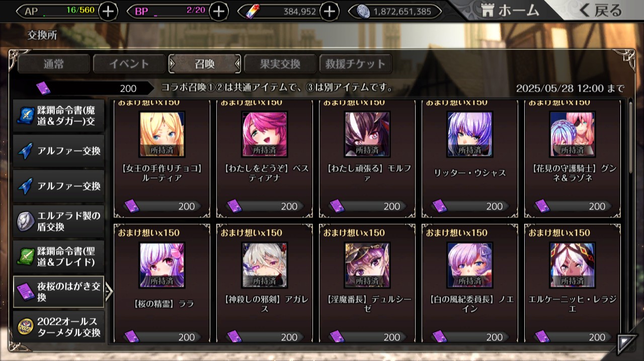
Task: Add crystals using plus beside 384,952
Action: (329, 11)
